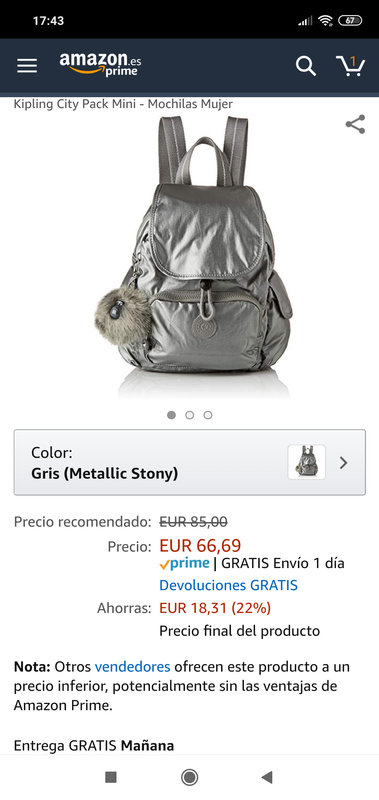
Task: Open the vendedores link
Action: [133, 666]
